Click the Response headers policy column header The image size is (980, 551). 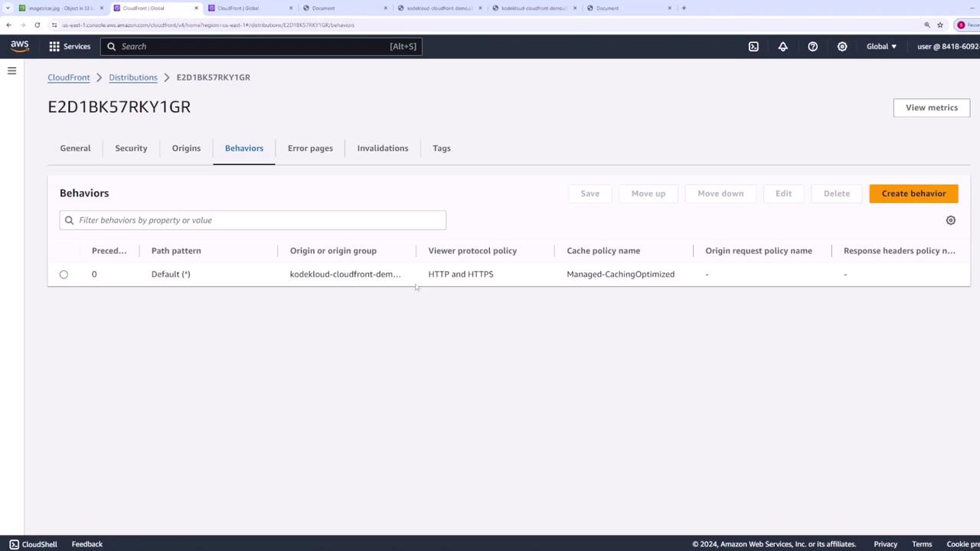[900, 251]
